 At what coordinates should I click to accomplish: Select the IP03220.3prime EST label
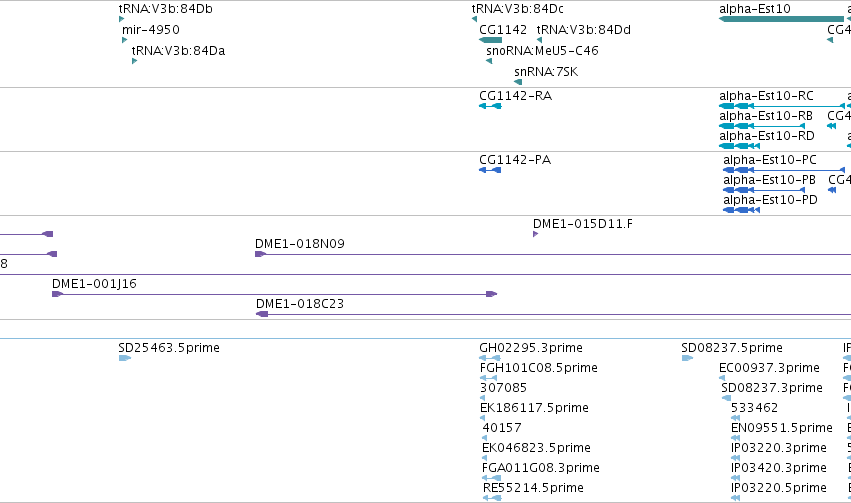(x=779, y=448)
